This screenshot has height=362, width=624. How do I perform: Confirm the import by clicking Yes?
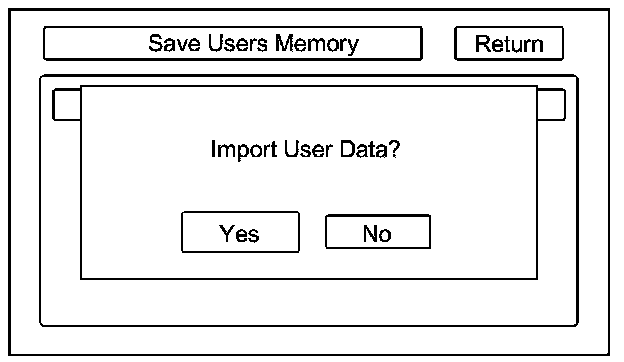point(240,232)
